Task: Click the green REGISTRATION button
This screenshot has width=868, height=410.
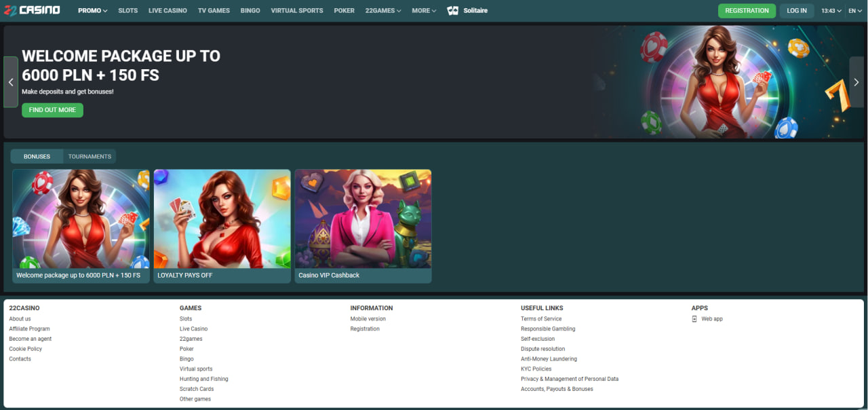Action: pos(747,11)
